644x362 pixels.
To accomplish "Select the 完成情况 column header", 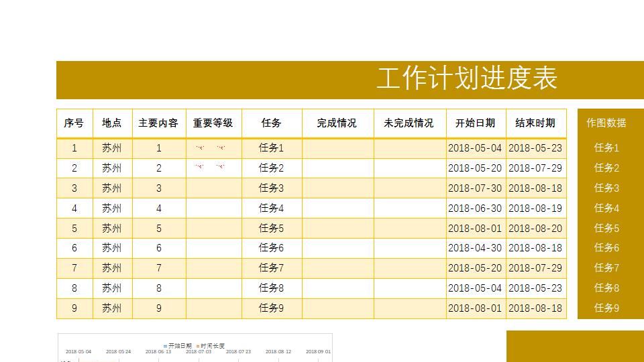I will point(337,123).
